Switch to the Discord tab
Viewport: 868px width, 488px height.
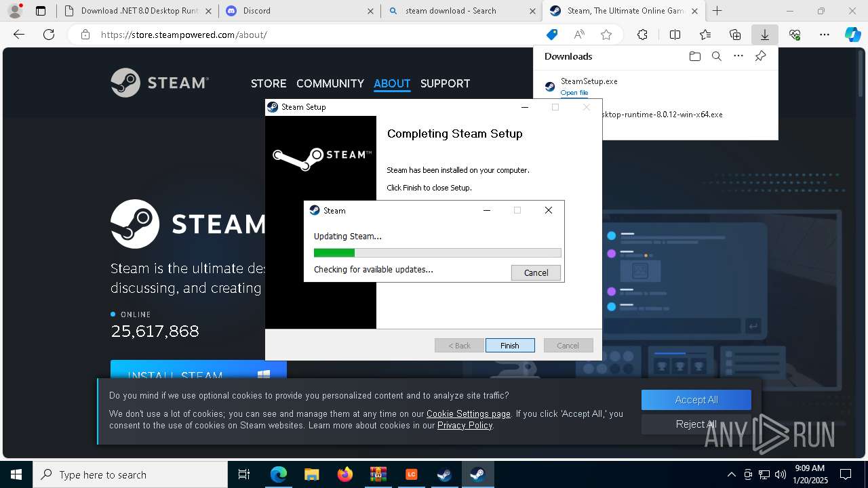(299, 11)
